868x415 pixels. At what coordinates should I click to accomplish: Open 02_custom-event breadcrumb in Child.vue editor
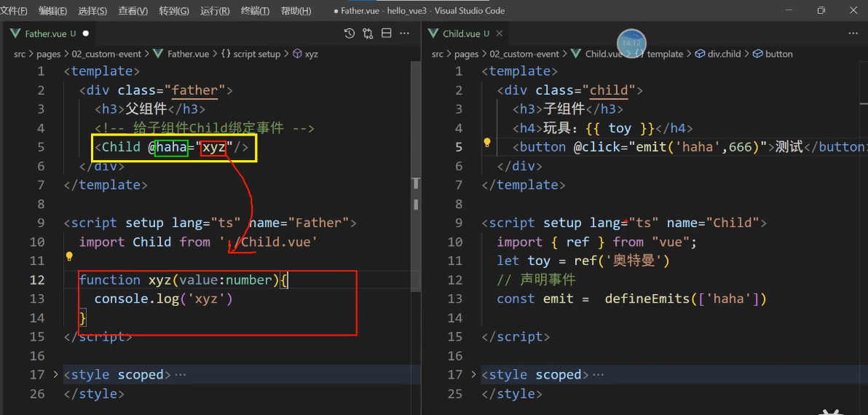524,54
